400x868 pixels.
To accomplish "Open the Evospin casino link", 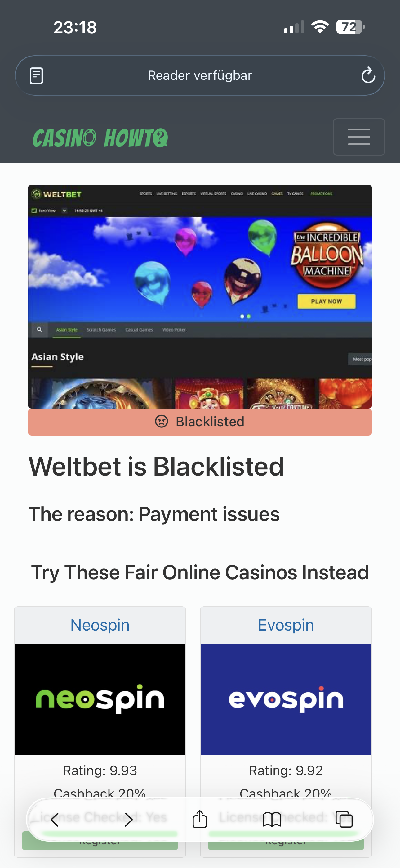I will pos(286,625).
